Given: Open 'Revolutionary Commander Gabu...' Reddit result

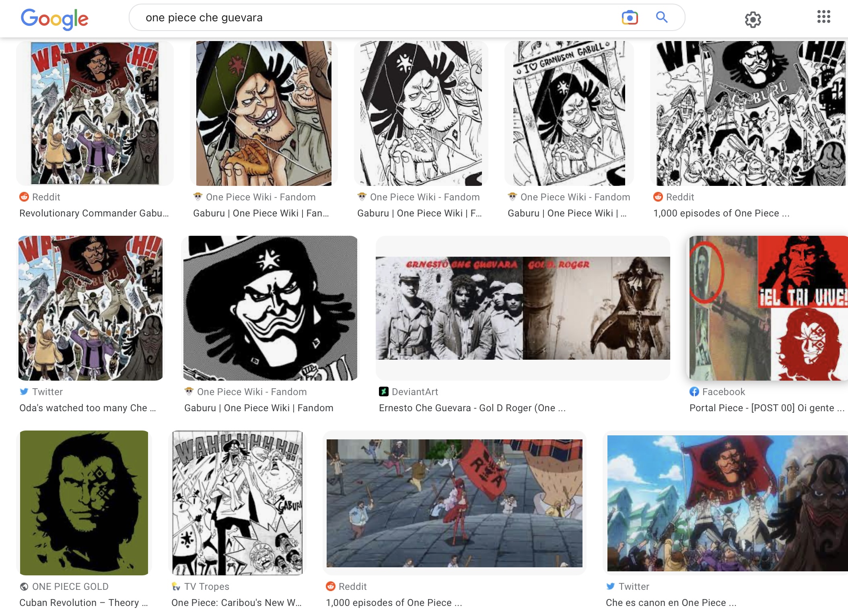Looking at the screenshot, I should (x=94, y=213).
